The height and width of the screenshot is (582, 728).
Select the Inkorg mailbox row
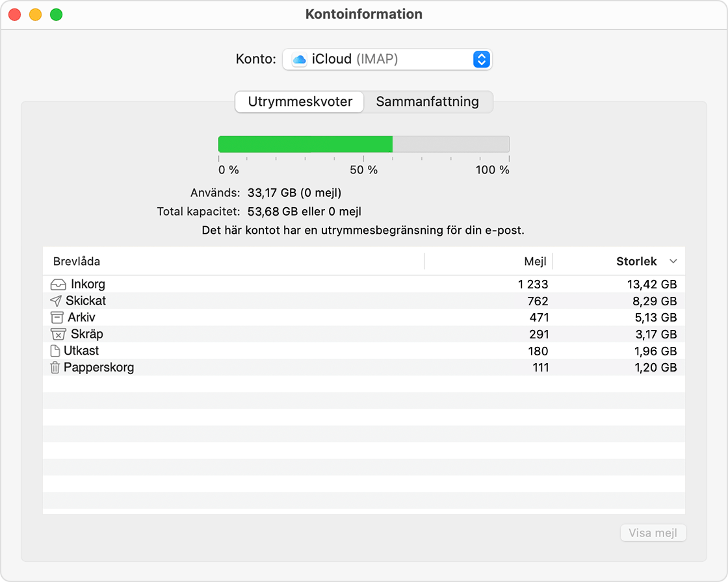click(x=363, y=284)
